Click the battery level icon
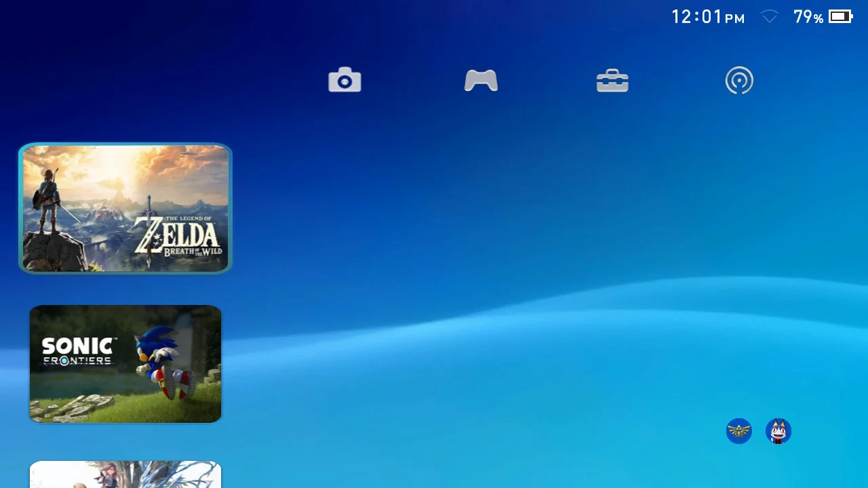 tap(840, 17)
